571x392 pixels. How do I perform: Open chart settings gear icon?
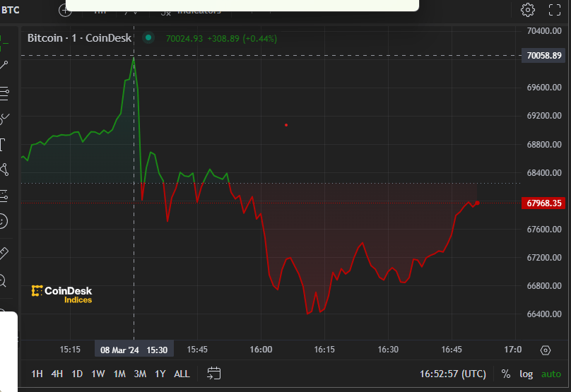(528, 10)
